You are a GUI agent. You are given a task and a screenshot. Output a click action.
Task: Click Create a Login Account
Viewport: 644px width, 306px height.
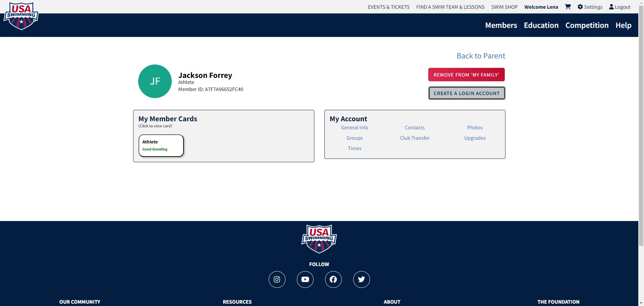point(467,93)
